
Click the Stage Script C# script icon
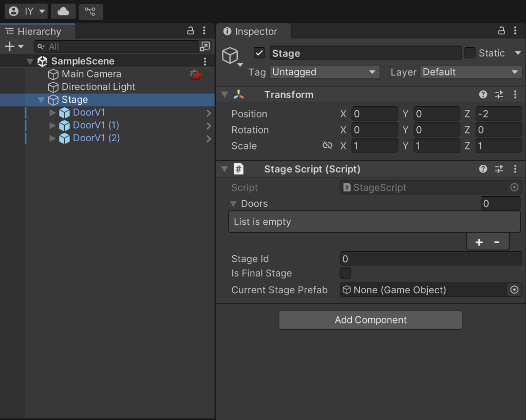(x=238, y=169)
